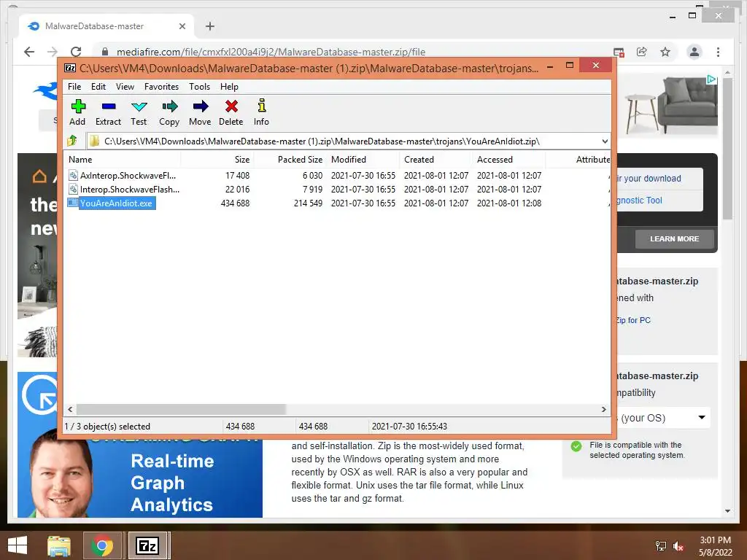Select YouAreAnIdiot.exe file name
This screenshot has width=747, height=560.
click(116, 203)
